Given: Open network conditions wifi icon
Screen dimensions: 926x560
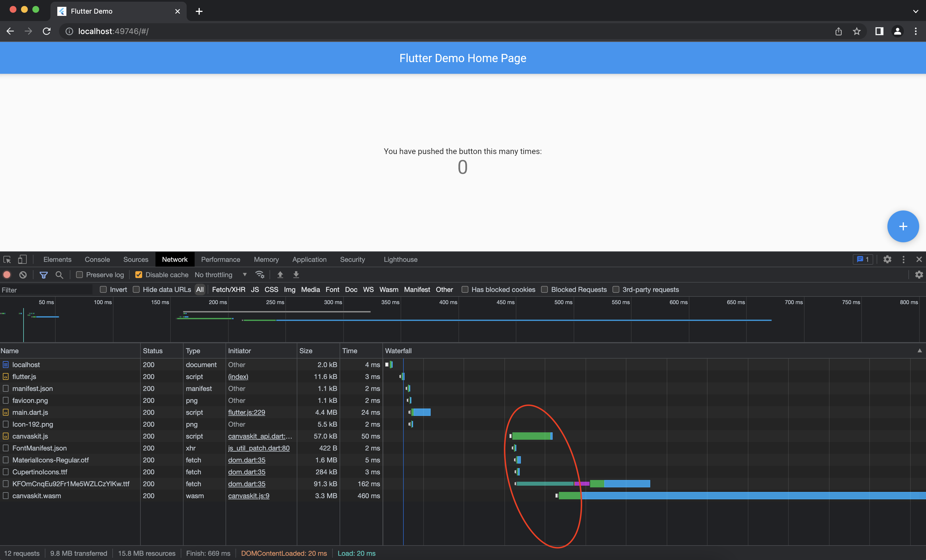Looking at the screenshot, I should click(260, 275).
